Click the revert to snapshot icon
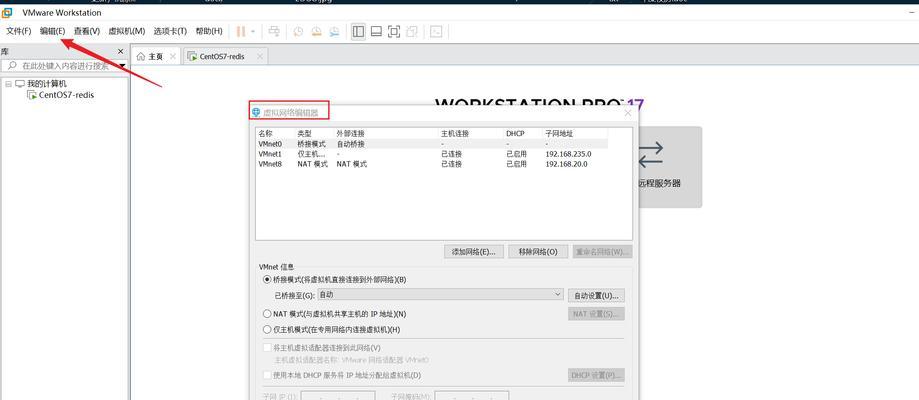 click(x=316, y=32)
